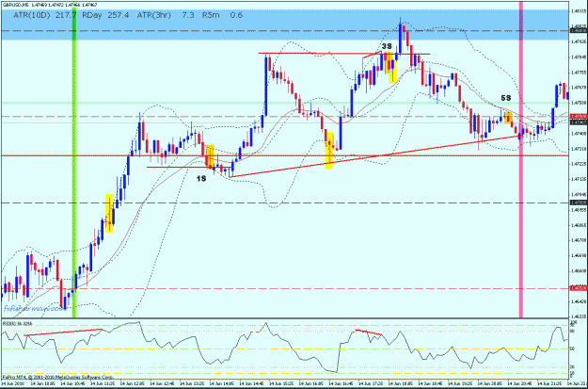Viewport: 588px width, 389px height.
Task: Select the long rising red trendline
Action: tap(375, 156)
